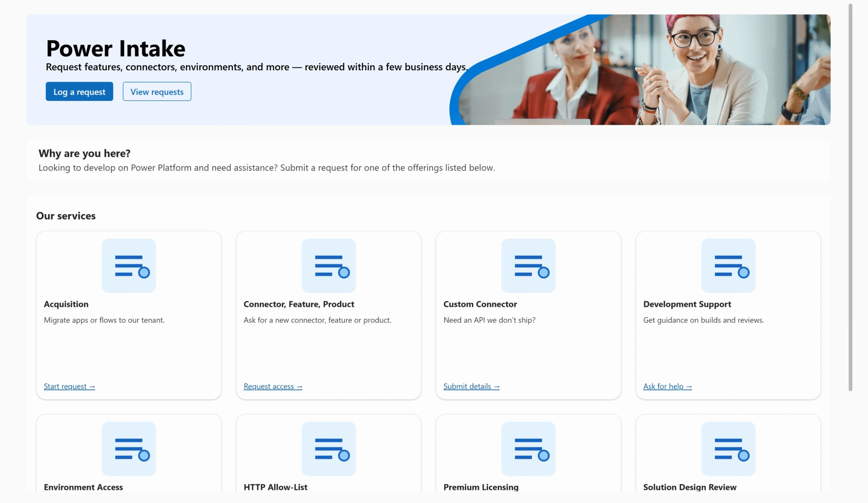
Task: Follow the Request access link
Action: 273,386
